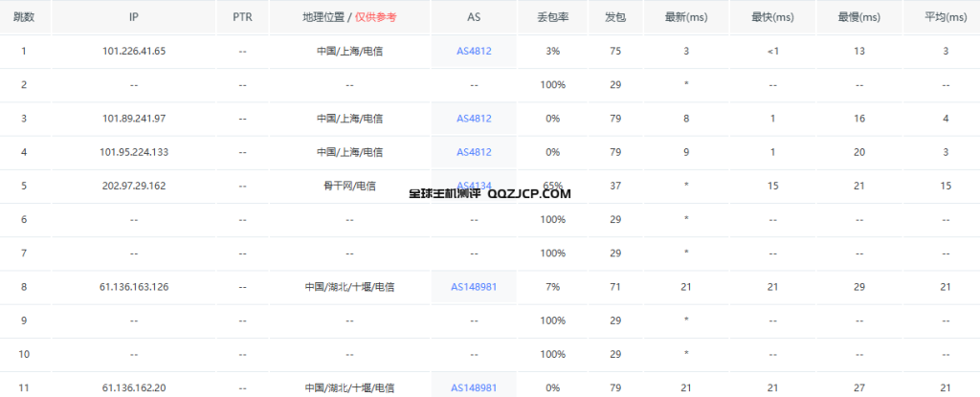
Task: Click 100% loss in hop 2 row
Action: [x=552, y=85]
